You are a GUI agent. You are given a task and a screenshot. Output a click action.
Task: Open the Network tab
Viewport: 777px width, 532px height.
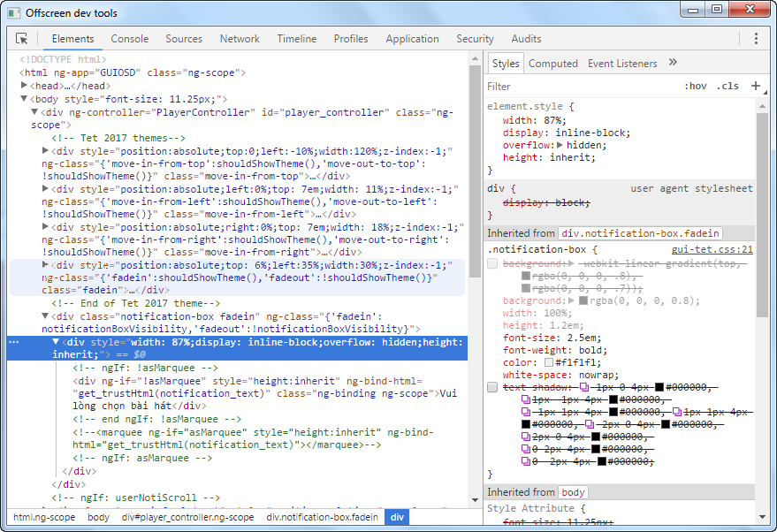[240, 39]
